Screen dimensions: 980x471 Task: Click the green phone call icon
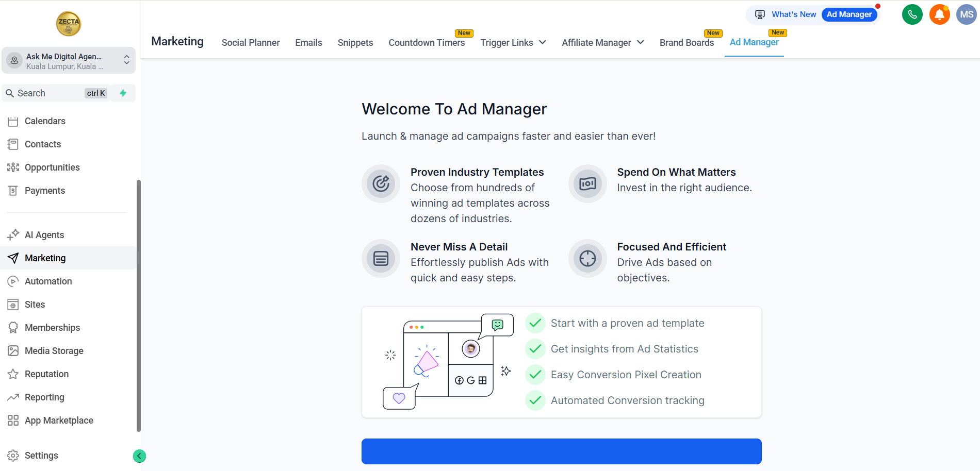(x=912, y=14)
